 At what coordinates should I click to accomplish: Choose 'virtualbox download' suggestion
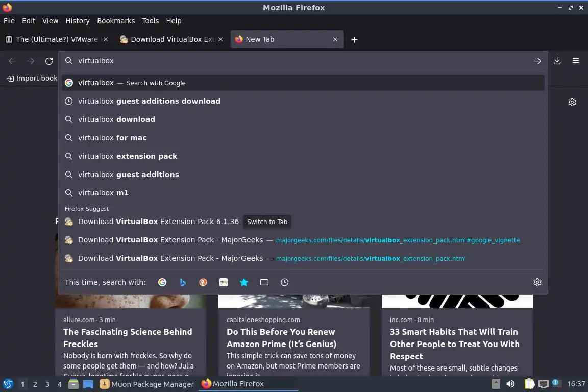click(x=303, y=119)
